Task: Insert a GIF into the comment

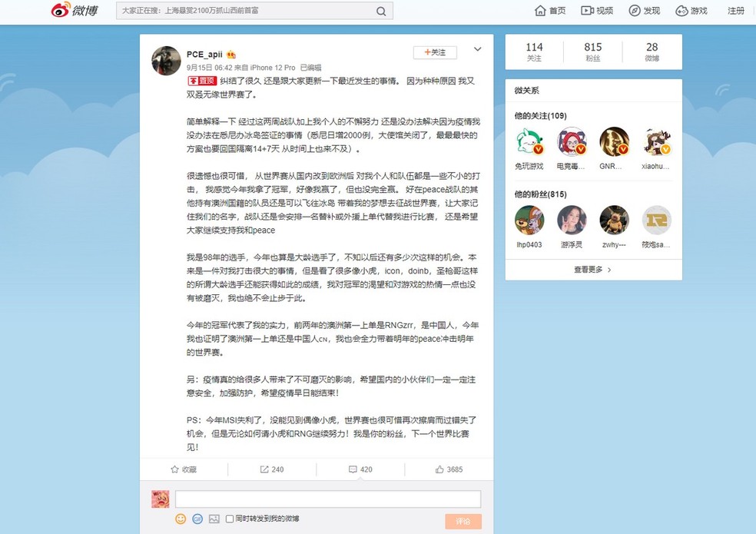Action: [x=197, y=519]
